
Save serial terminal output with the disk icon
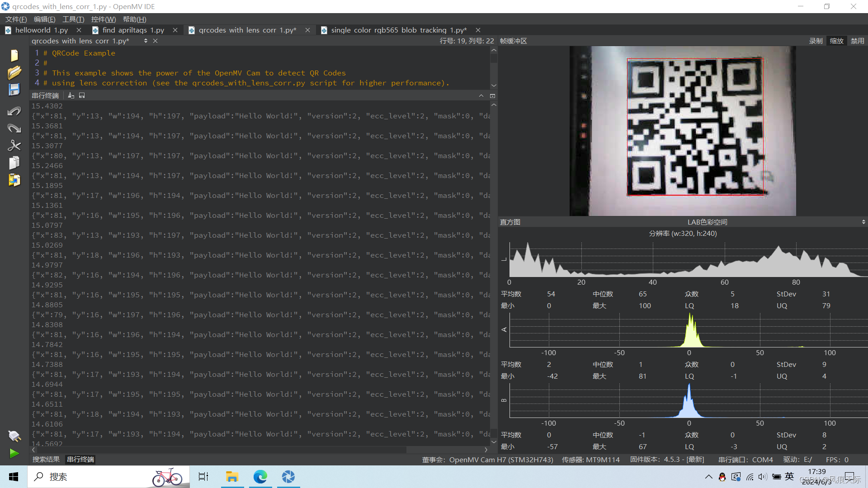click(x=82, y=95)
